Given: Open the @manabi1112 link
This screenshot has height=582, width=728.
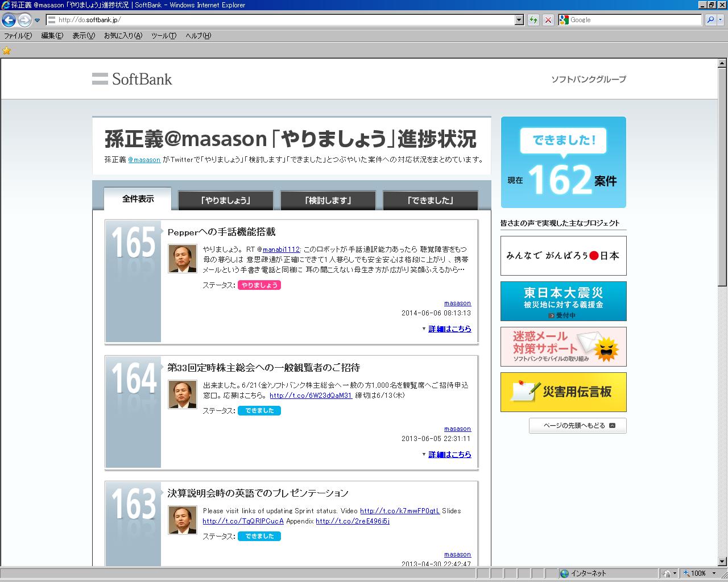Looking at the screenshot, I should pyautogui.click(x=281, y=250).
